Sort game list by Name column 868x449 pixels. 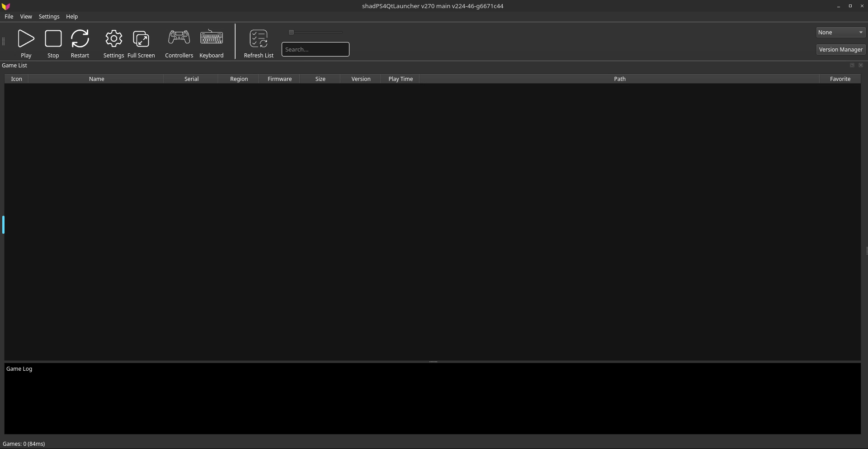[x=96, y=79]
